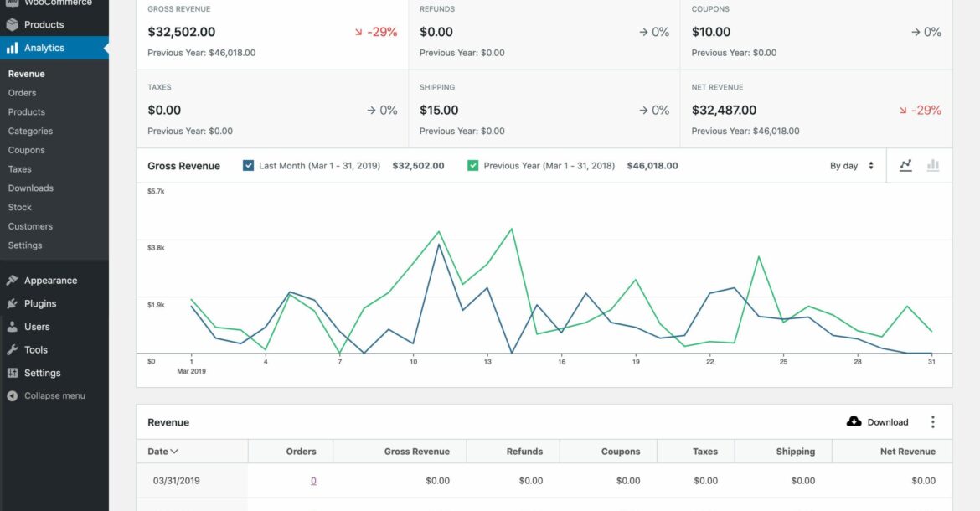980x511 pixels.
Task: Open the order count link for 03/31/2019
Action: [313, 480]
